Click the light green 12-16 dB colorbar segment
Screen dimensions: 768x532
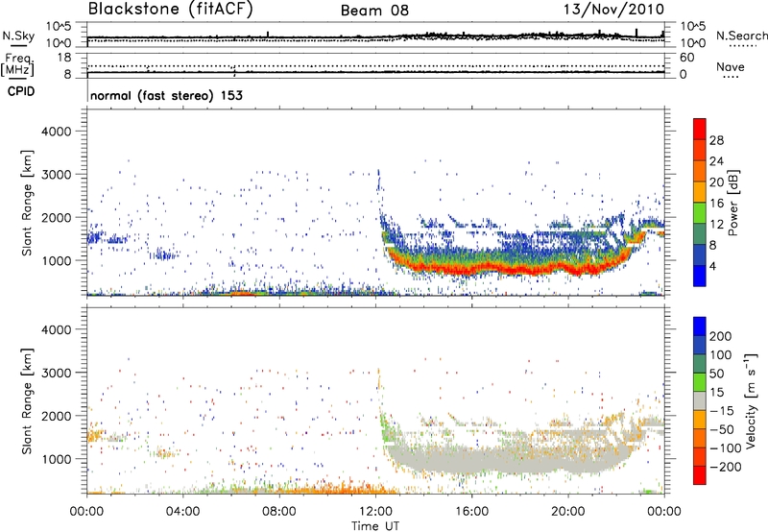(700, 213)
